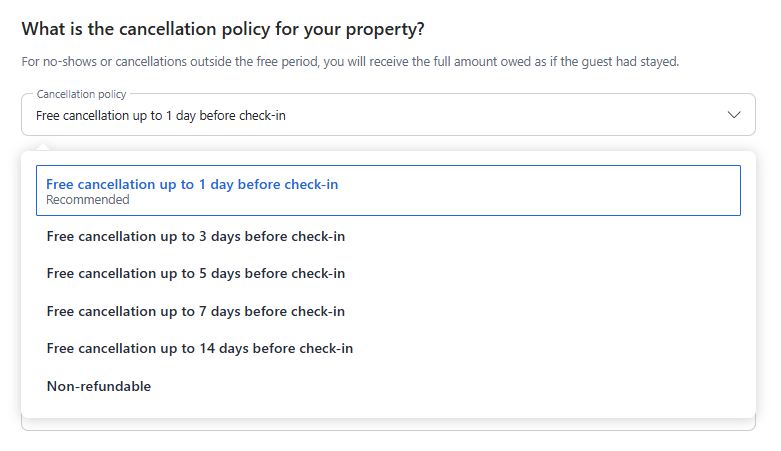
Task: Select the Non-refundable policy
Action: (x=388, y=386)
